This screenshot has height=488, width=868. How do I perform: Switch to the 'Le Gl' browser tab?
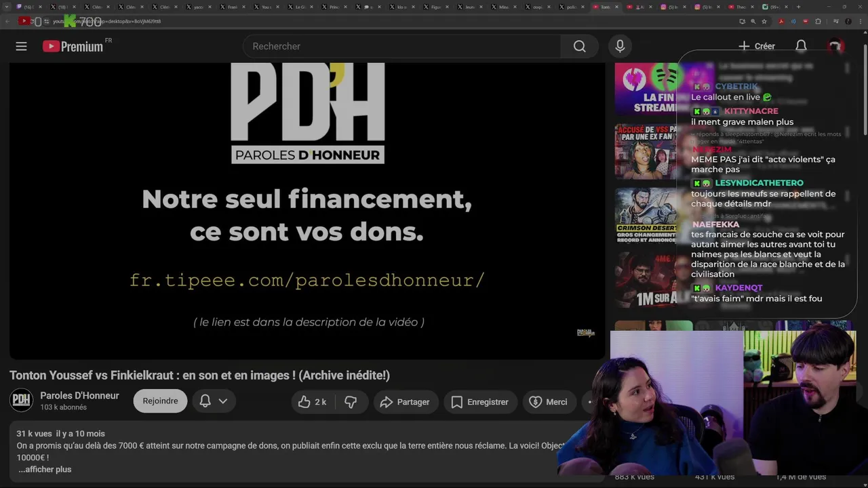[x=300, y=7]
